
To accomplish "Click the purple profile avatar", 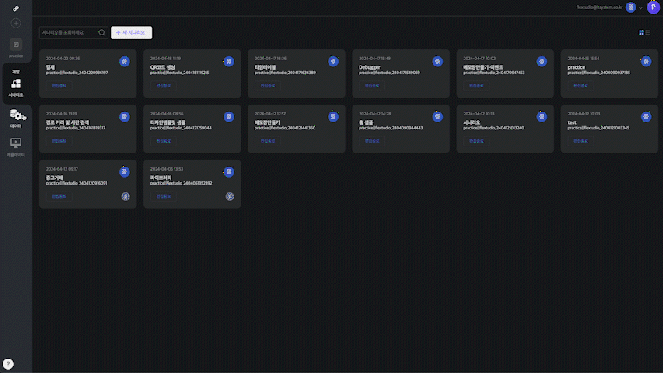I will click(x=653, y=7).
